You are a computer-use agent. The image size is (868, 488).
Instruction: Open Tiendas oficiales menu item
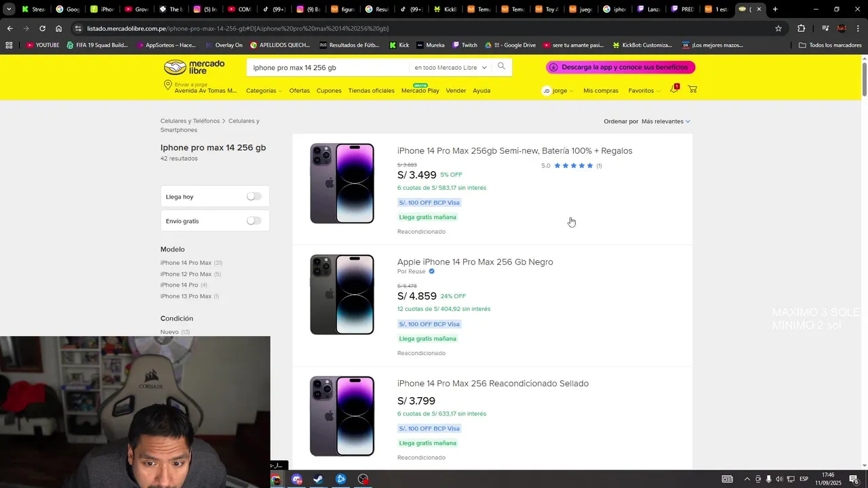(x=371, y=91)
